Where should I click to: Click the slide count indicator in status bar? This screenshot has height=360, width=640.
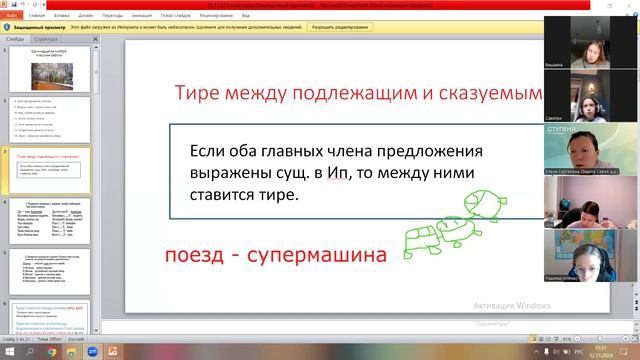(16, 339)
